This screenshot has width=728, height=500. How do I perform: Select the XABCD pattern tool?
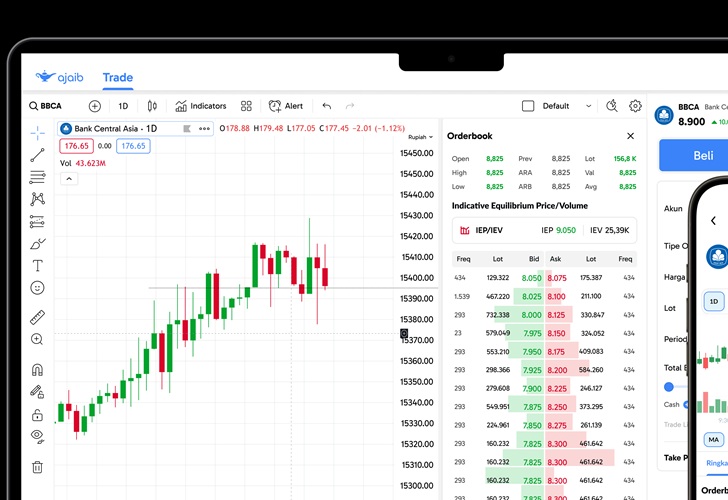38,199
